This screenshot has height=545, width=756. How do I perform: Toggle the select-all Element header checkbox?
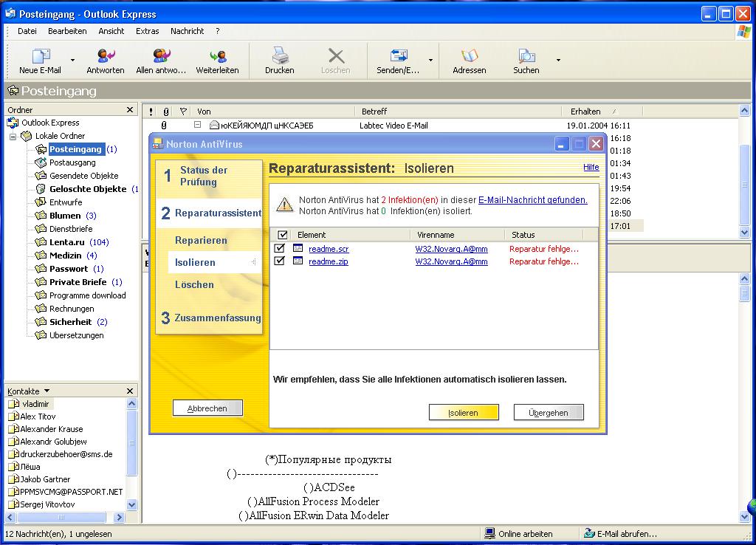coord(283,235)
